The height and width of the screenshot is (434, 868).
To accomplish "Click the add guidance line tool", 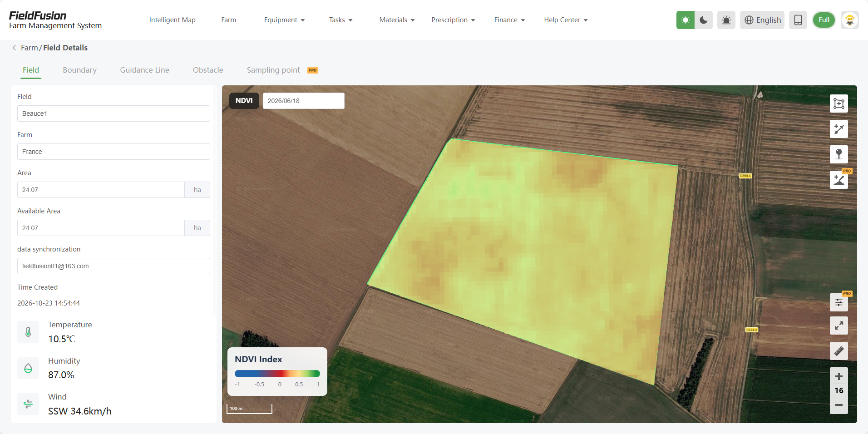I will 839,129.
